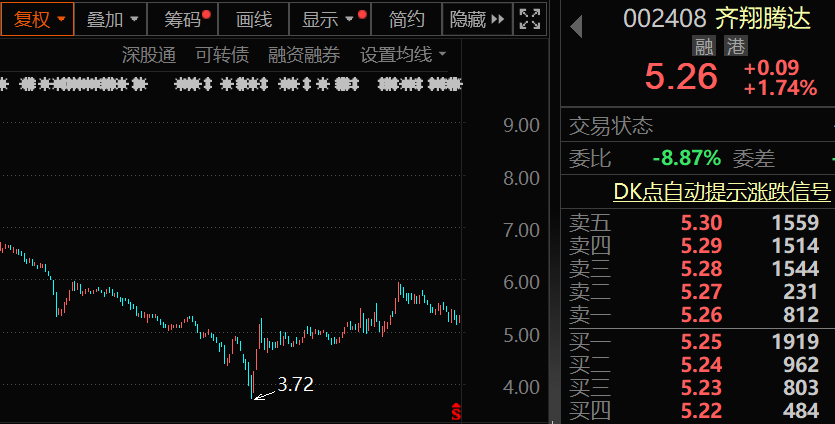
Task: Click the red S marker on chart
Action: point(456,411)
